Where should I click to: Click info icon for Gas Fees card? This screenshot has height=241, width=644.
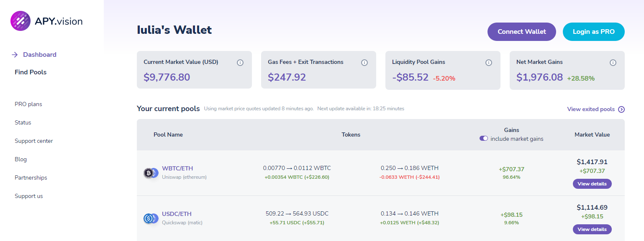click(x=364, y=63)
